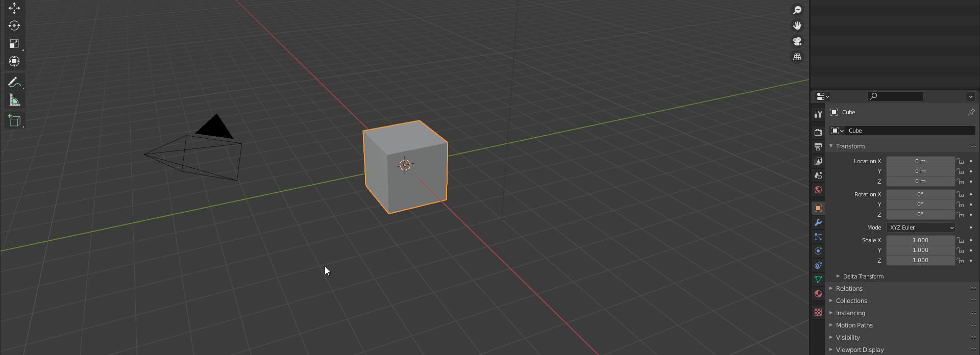980x355 pixels.
Task: Toggle the pin icon beside Cube
Action: coord(971,112)
